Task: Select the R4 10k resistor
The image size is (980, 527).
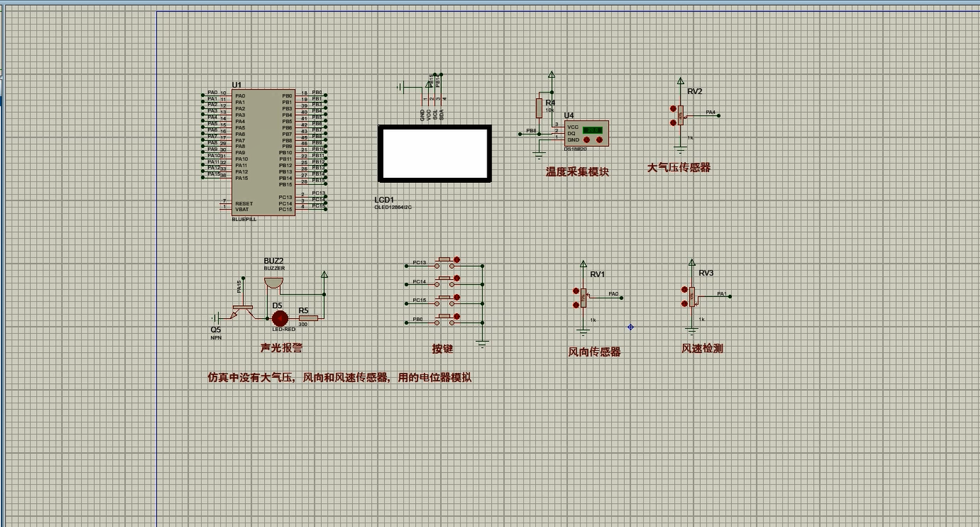Action: pyautogui.click(x=539, y=108)
